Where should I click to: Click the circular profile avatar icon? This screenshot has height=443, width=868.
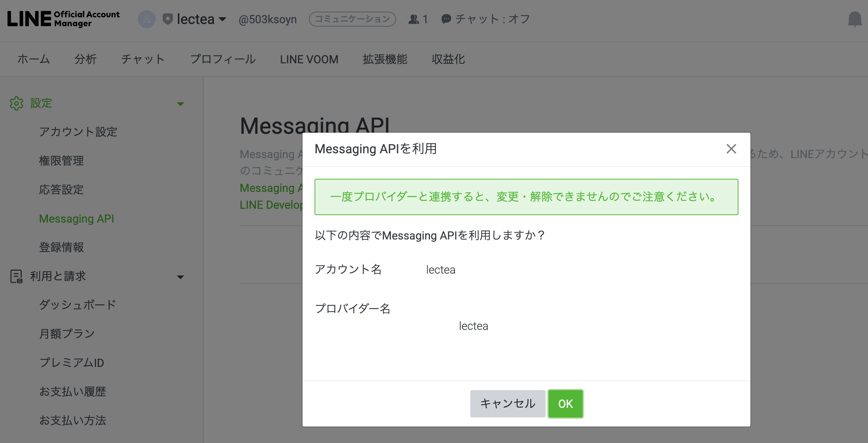[x=147, y=19]
